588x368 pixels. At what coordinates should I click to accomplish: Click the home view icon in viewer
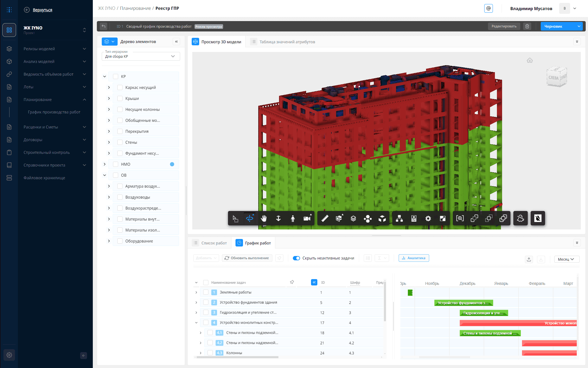530,60
